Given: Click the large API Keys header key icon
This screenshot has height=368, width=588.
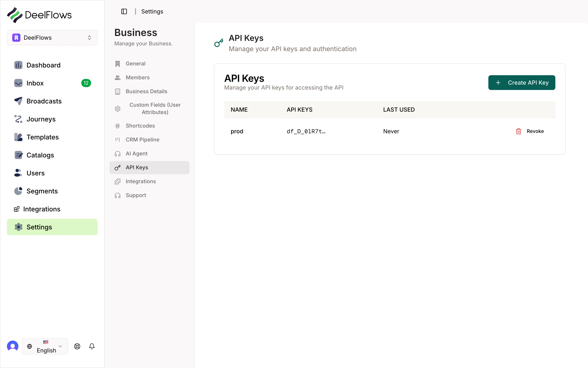Looking at the screenshot, I should coord(219,43).
